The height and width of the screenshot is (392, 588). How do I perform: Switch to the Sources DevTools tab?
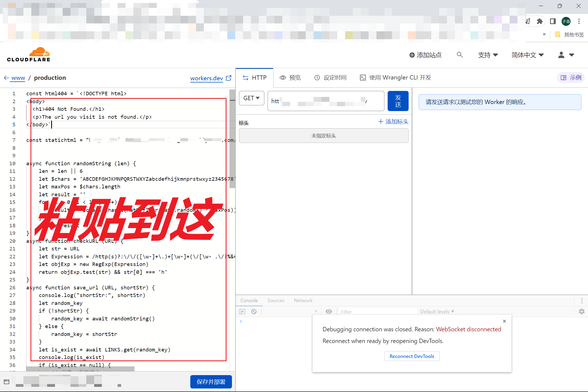[x=276, y=300]
